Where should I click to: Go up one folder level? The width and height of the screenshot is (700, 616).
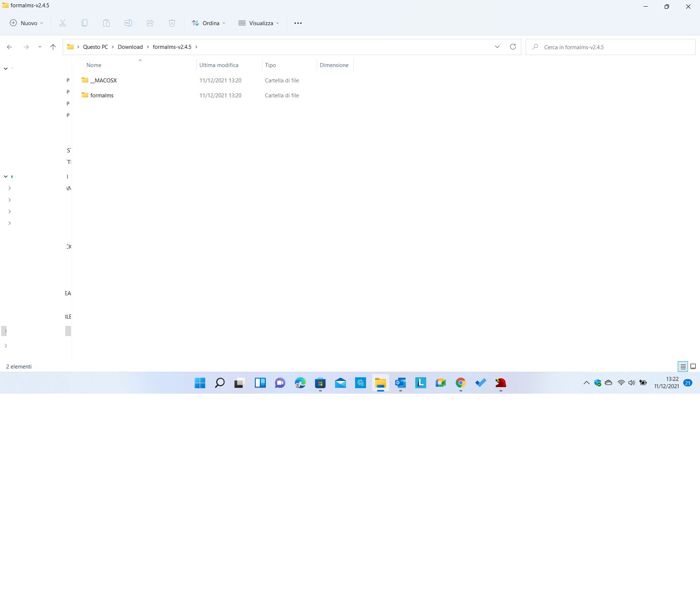click(53, 47)
